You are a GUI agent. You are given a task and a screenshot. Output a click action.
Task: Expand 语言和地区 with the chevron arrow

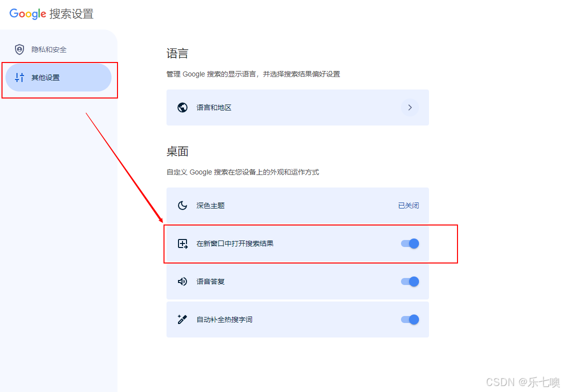point(410,107)
